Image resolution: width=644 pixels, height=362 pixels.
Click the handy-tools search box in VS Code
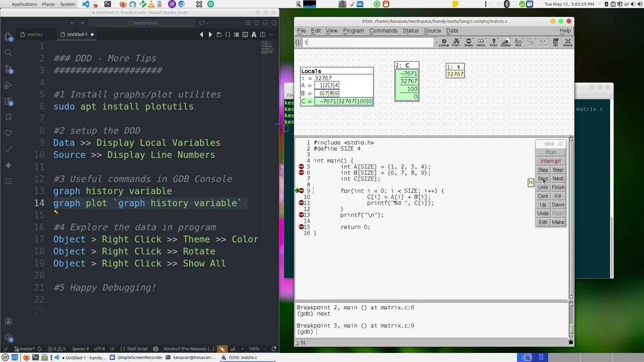(142, 23)
